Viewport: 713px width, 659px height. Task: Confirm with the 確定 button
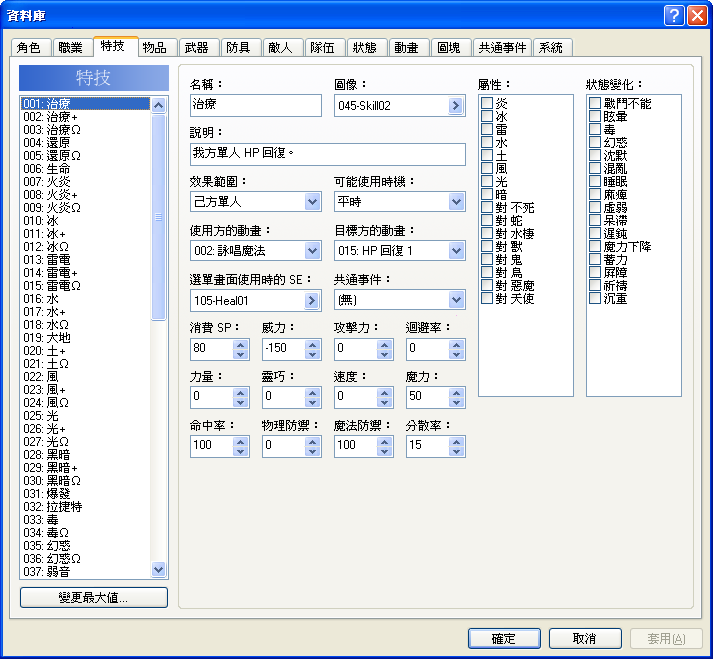click(504, 639)
